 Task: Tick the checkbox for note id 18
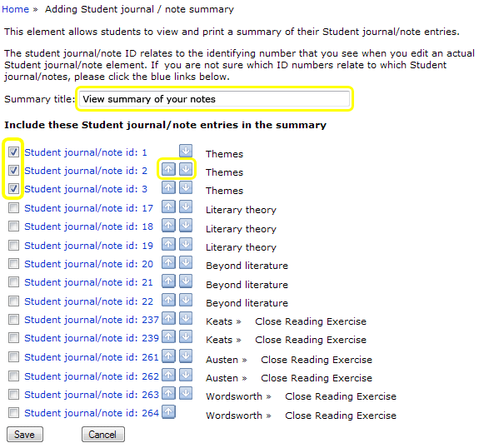(13, 226)
